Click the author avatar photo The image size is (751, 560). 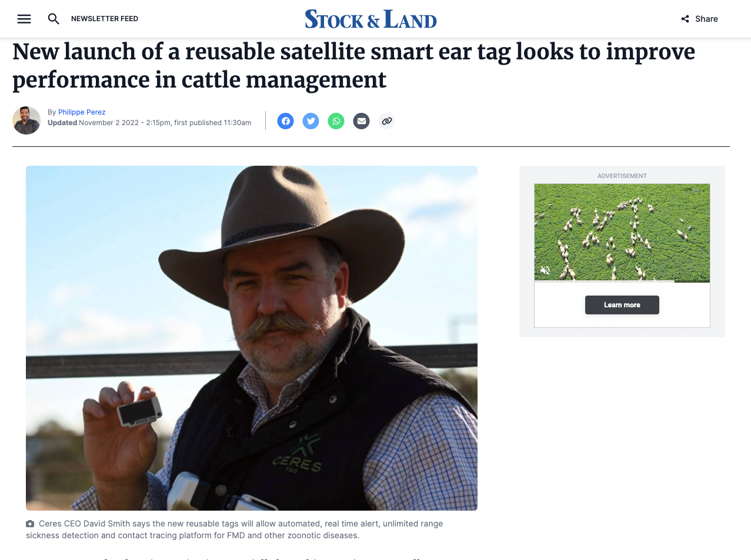pos(26,120)
